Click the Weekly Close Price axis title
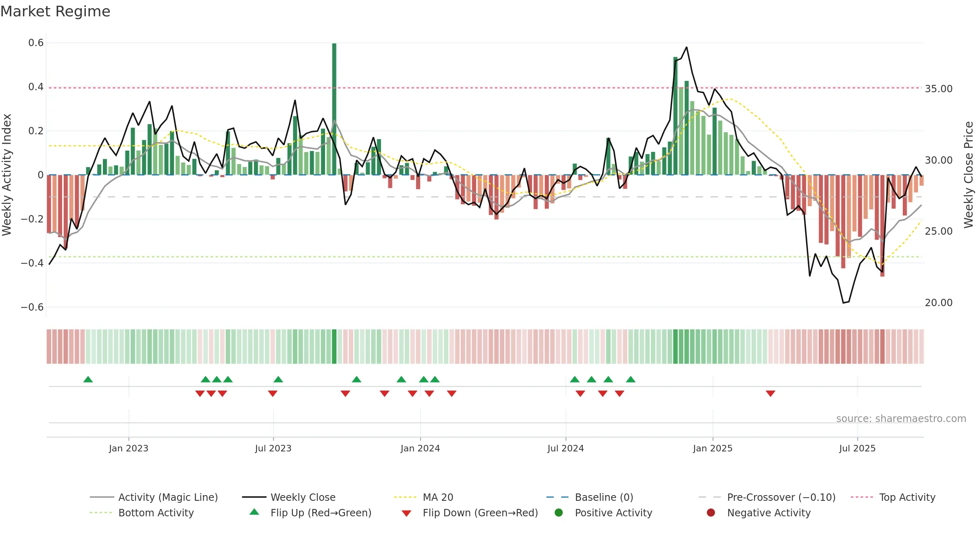Image resolution: width=980 pixels, height=551 pixels. pyautogui.click(x=969, y=175)
